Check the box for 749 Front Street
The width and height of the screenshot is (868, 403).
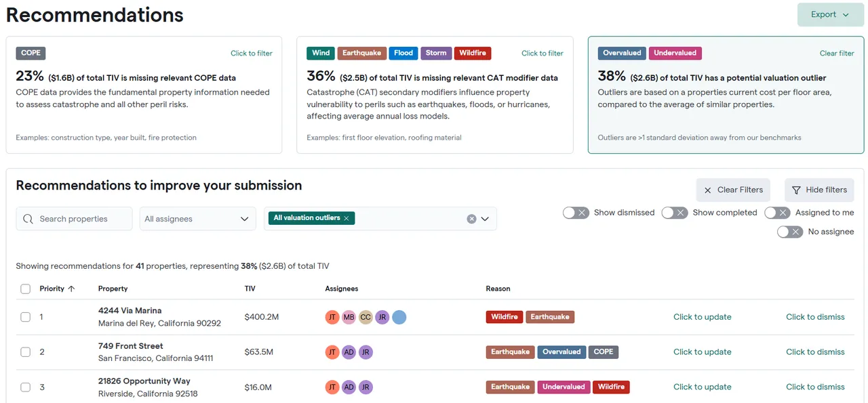(x=26, y=352)
